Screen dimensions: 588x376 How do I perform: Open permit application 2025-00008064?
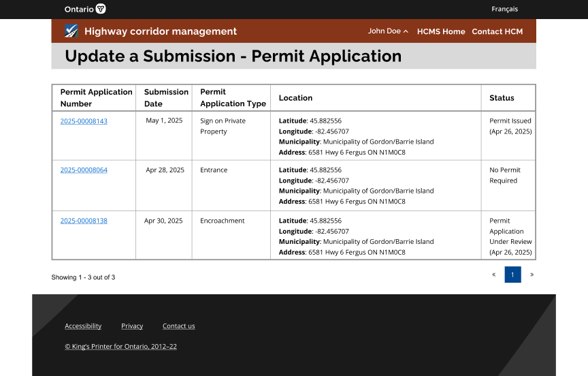[84, 170]
